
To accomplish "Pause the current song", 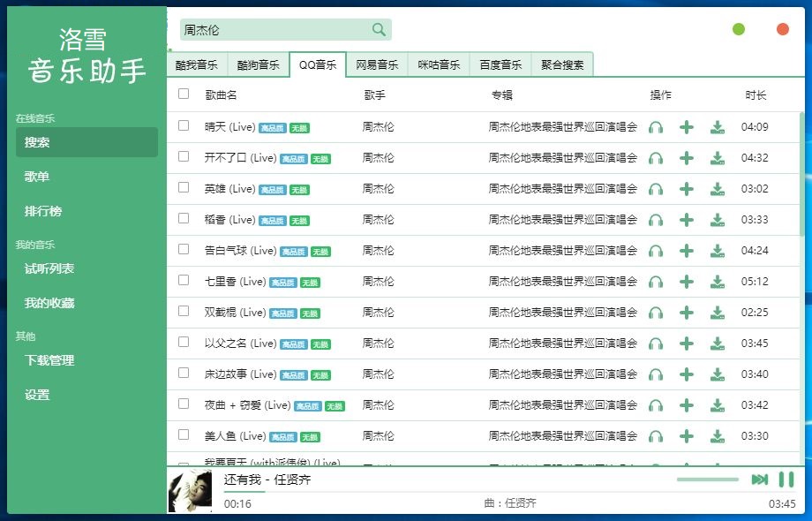I will pos(786,479).
